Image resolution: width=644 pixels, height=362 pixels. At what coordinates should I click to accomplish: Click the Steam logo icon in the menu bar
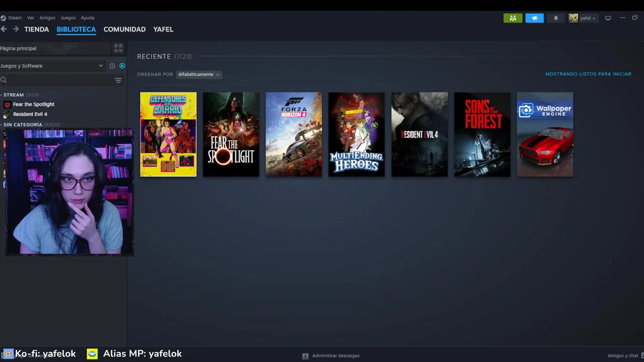coord(3,18)
